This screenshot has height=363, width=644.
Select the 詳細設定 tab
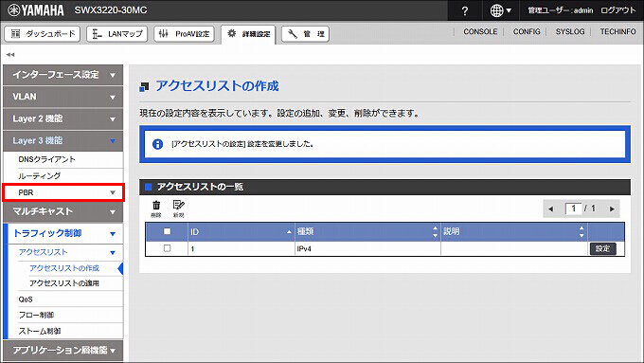[x=248, y=34]
